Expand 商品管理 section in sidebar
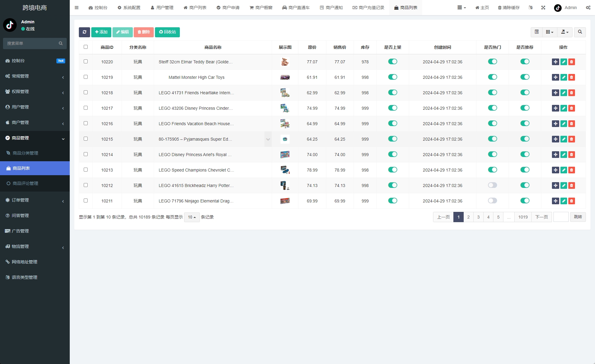Viewport: 595px width, 364px height. click(35, 138)
